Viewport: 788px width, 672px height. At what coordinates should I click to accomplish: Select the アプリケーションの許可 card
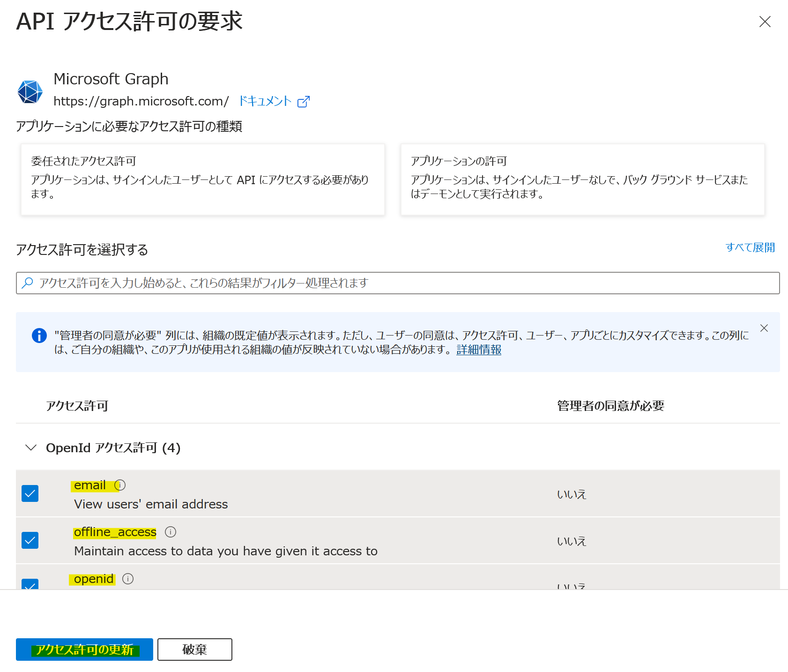click(x=582, y=179)
